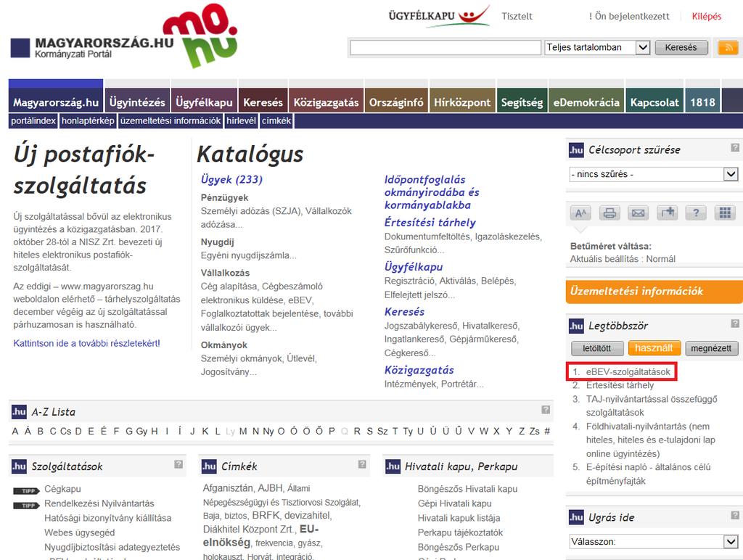Open hírlevél in the sub-navigation
The width and height of the screenshot is (743, 560).
[x=241, y=121]
